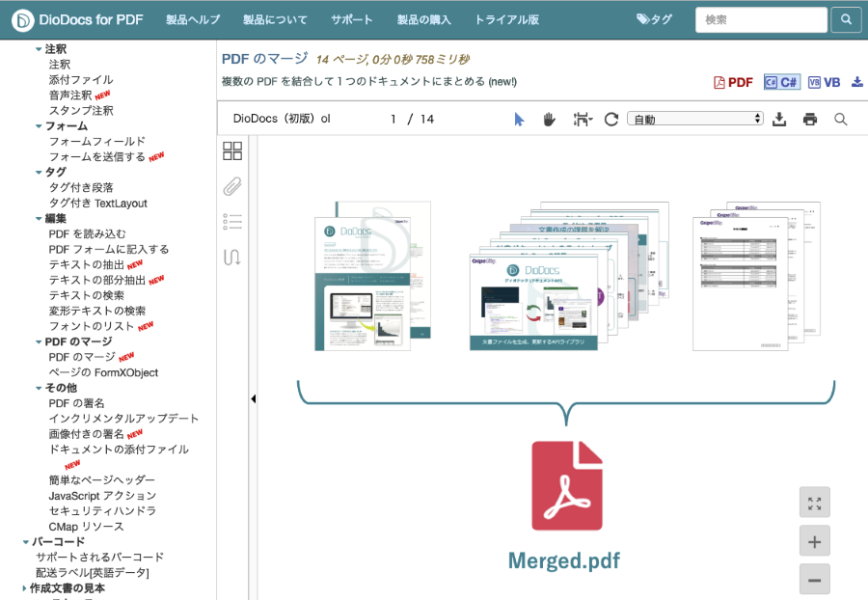This screenshot has height=600, width=868.
Task: Click DioDocs for PDF title link
Action: 91,20
